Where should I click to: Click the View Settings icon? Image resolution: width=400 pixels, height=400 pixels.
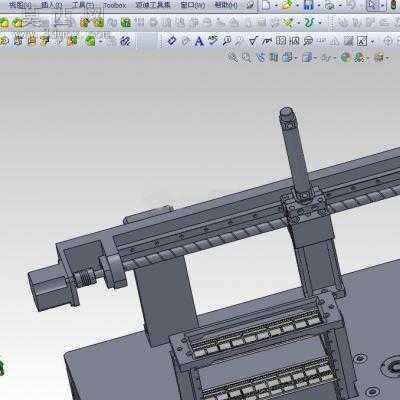(379, 58)
